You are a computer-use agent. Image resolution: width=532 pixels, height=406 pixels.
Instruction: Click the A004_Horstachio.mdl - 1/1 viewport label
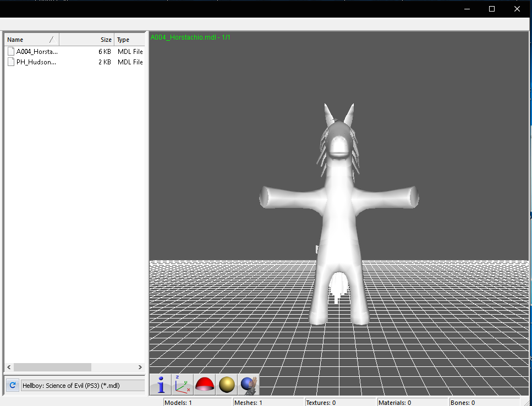(190, 37)
